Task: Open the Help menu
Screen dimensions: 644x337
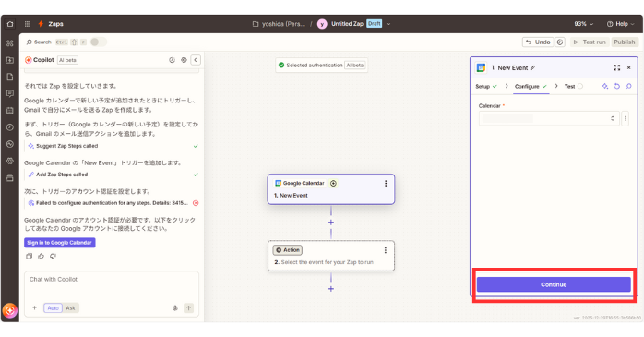Action: coord(621,24)
